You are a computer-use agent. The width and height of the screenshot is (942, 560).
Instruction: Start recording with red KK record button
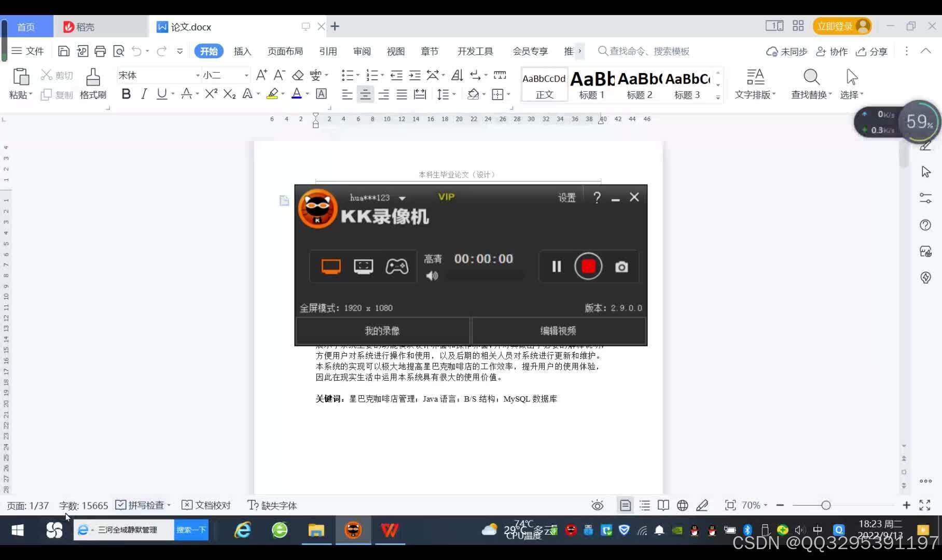pos(588,267)
